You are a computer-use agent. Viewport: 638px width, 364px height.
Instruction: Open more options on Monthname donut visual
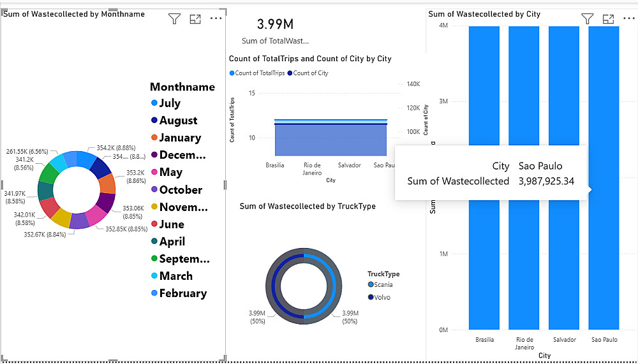pos(216,18)
